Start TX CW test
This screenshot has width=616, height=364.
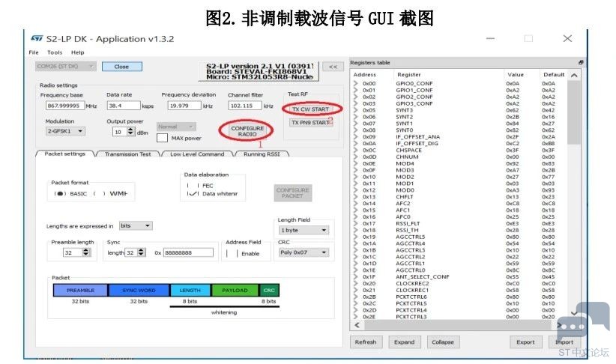[310, 109]
